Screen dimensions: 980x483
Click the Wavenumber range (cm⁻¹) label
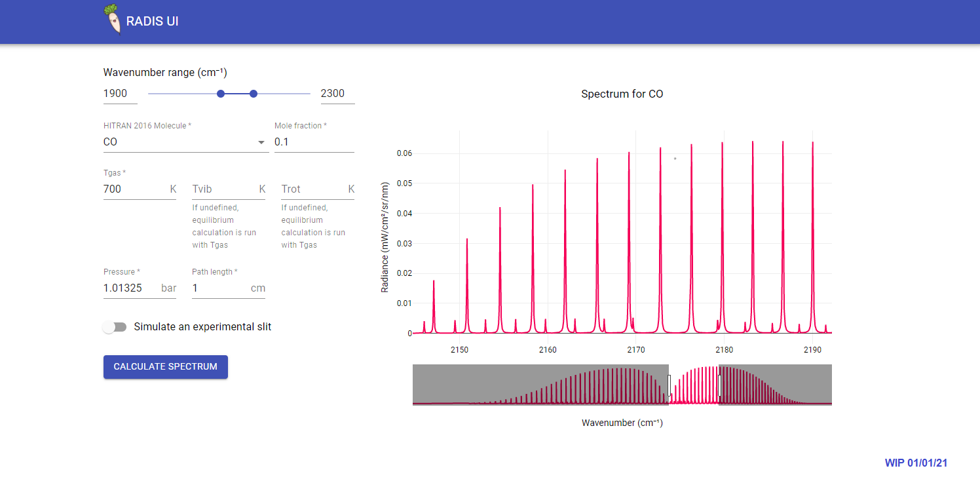click(x=165, y=73)
